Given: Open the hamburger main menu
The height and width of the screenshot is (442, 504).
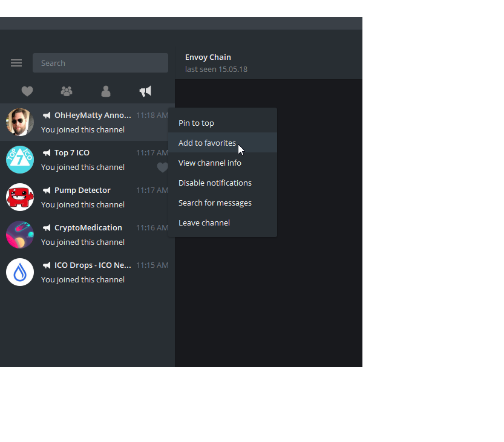Looking at the screenshot, I should pos(16,63).
